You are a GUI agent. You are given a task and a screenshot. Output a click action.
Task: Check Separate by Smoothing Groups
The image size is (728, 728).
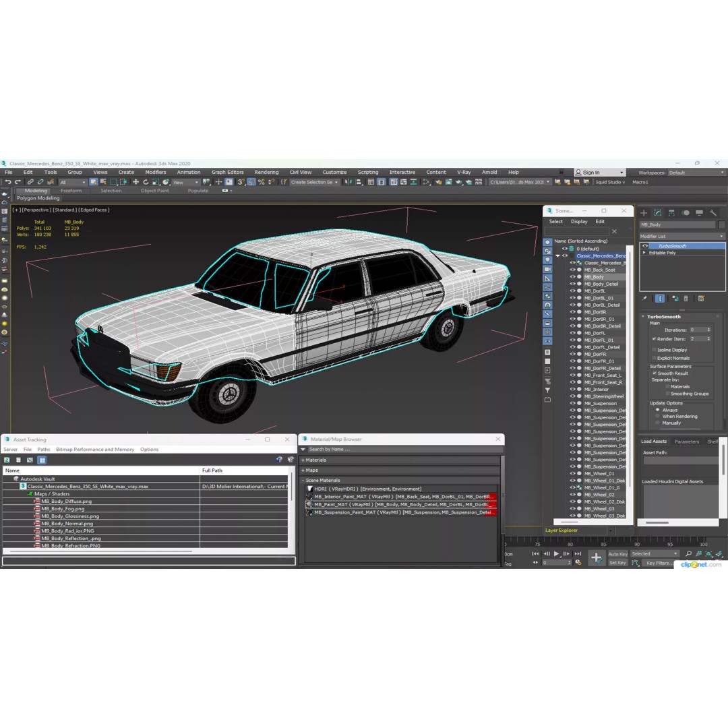coord(667,394)
